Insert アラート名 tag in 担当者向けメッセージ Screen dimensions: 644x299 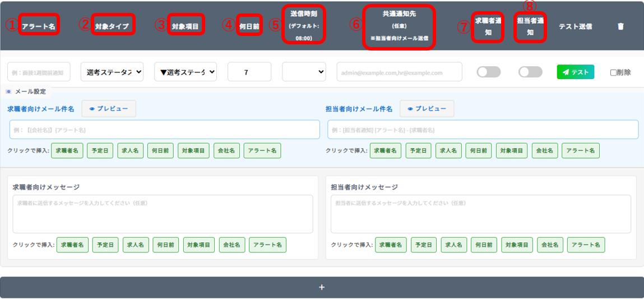[586, 245]
